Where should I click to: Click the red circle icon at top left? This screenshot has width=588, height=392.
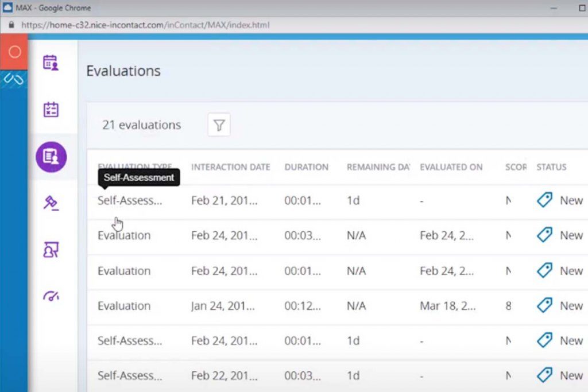pyautogui.click(x=14, y=52)
